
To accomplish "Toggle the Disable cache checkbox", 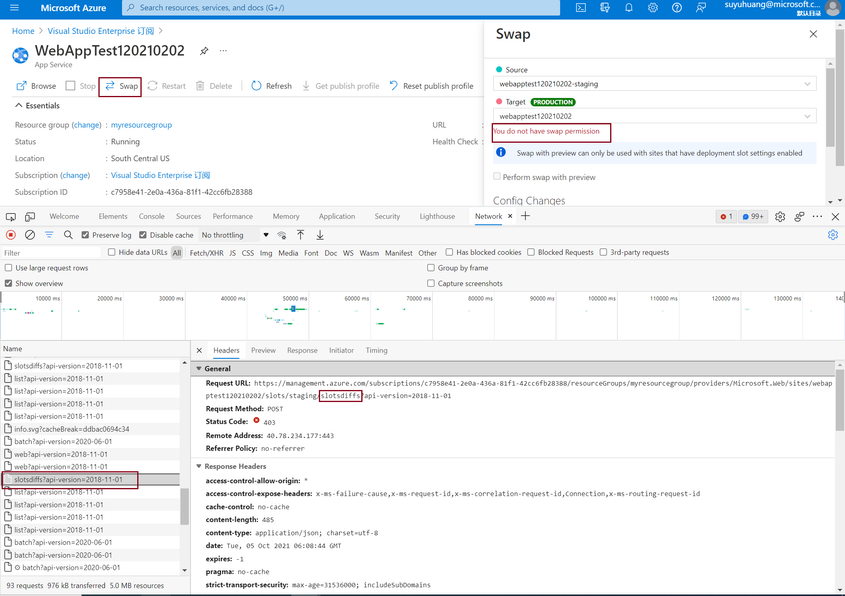I will (143, 235).
